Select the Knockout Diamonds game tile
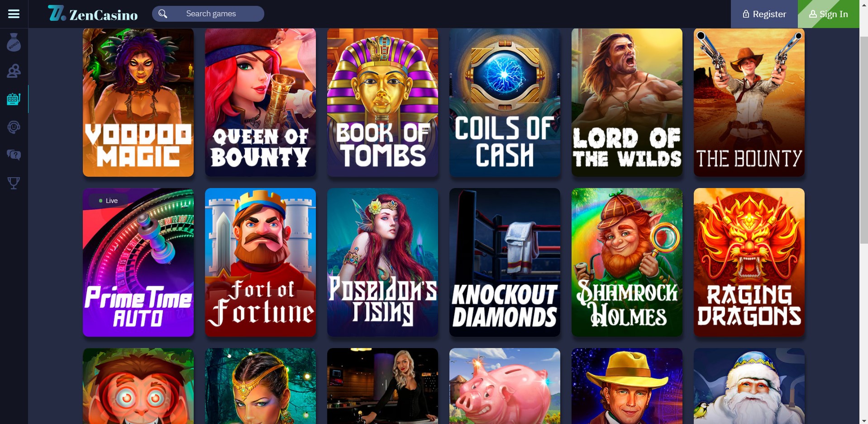Viewport: 868px width, 424px height. tap(505, 262)
